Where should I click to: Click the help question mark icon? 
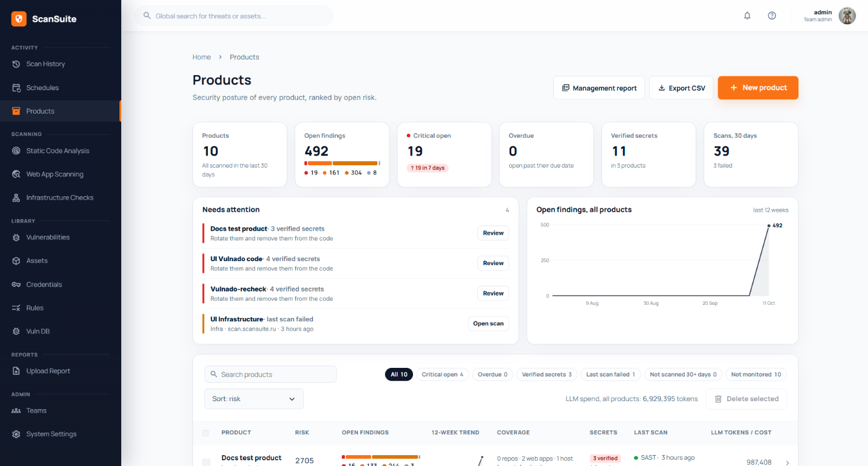772,15
